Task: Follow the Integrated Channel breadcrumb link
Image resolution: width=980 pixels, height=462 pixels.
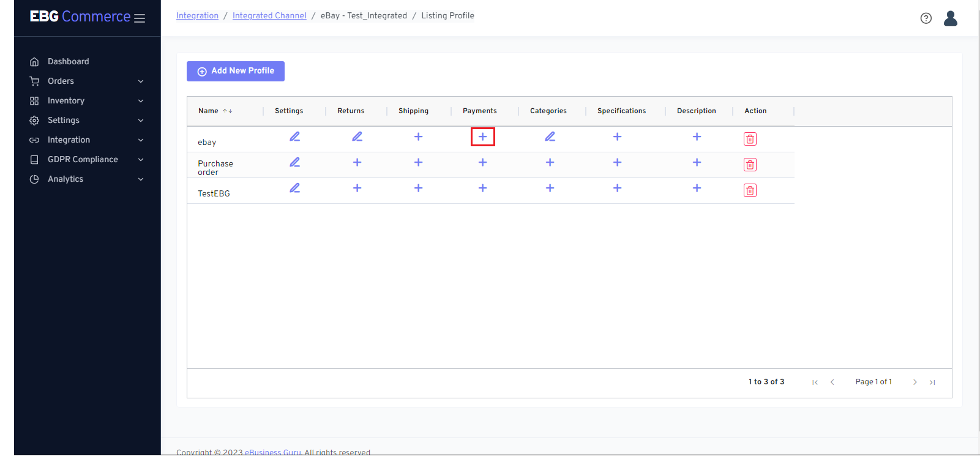Action: click(x=269, y=16)
